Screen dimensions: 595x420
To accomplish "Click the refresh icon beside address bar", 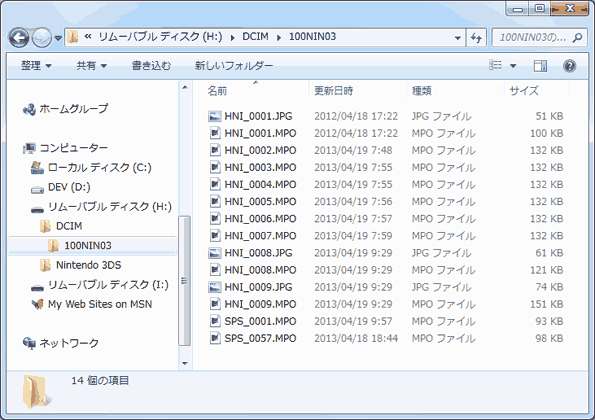I will tap(476, 38).
